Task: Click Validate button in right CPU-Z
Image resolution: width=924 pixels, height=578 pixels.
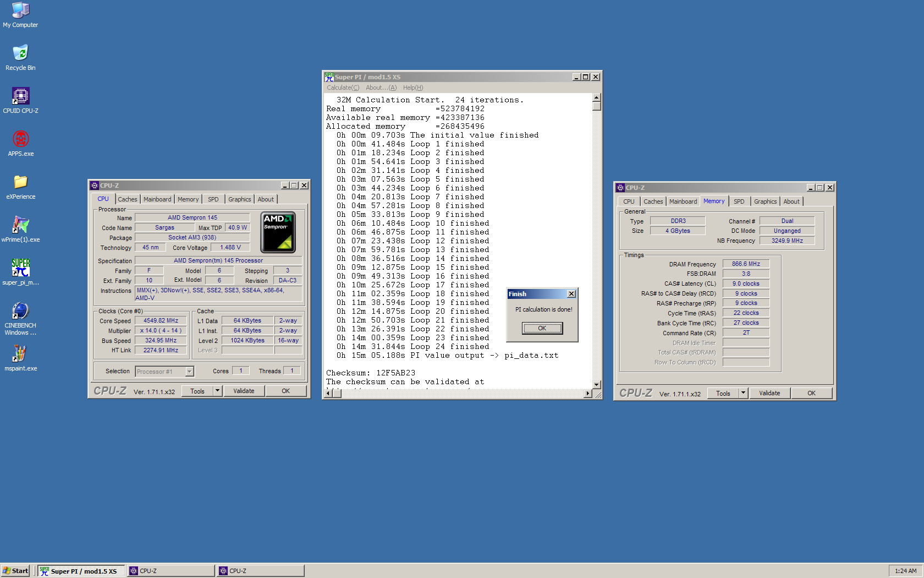Action: point(769,393)
